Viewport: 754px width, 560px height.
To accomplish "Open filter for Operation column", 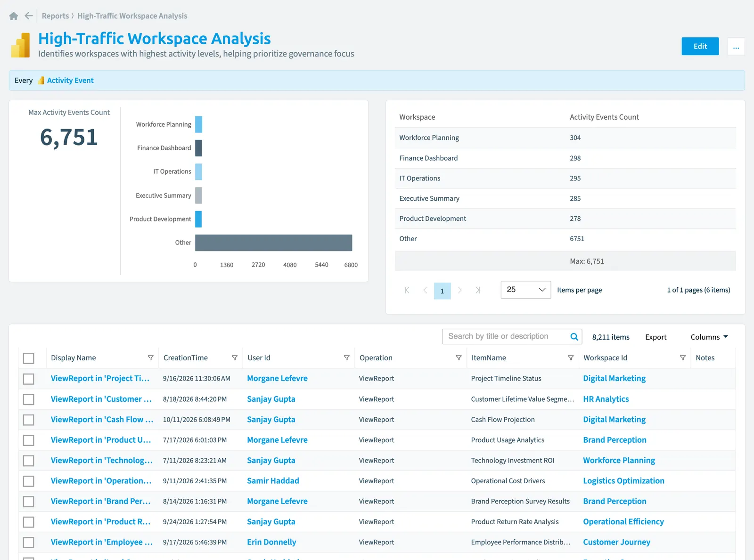I will 459,358.
